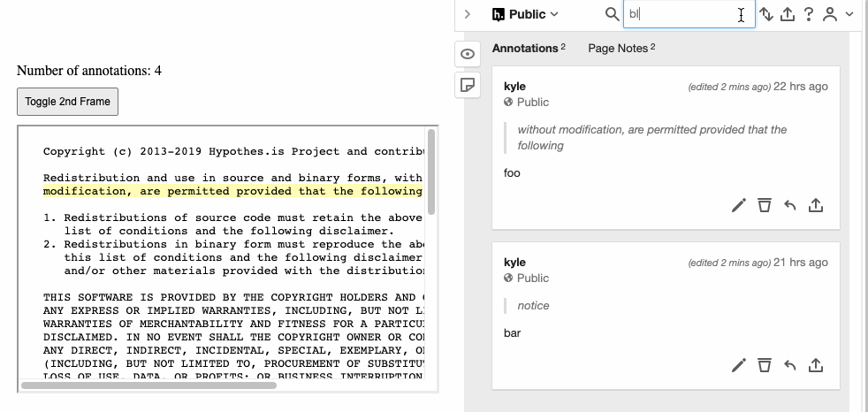868x412 pixels.
Task: Click the share annotations upload icon
Action: 788,14
